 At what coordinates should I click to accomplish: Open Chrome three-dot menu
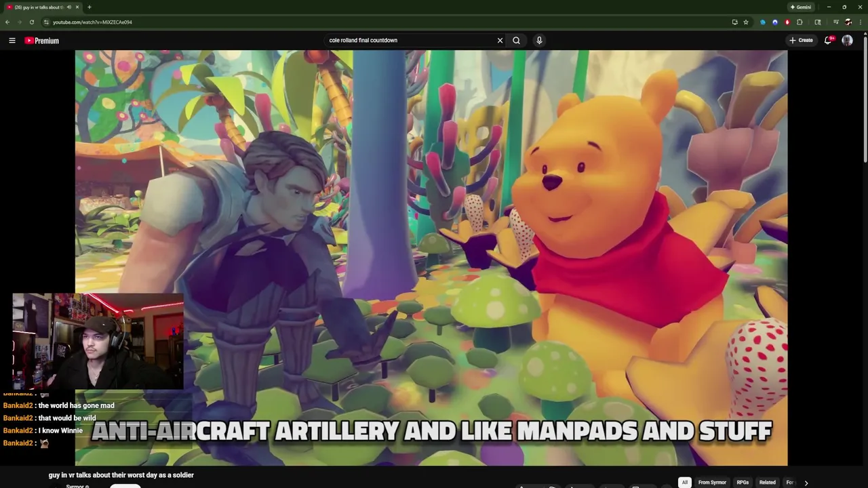click(860, 22)
